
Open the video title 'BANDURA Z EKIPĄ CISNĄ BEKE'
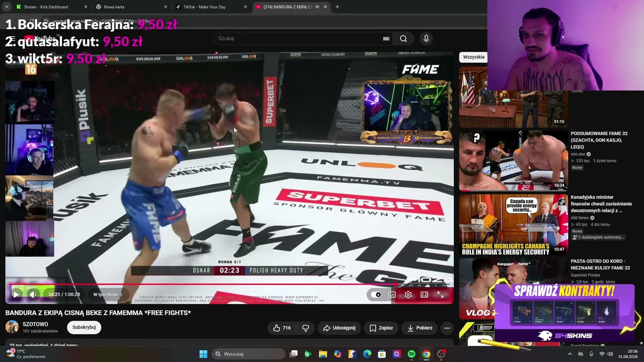coord(98,313)
